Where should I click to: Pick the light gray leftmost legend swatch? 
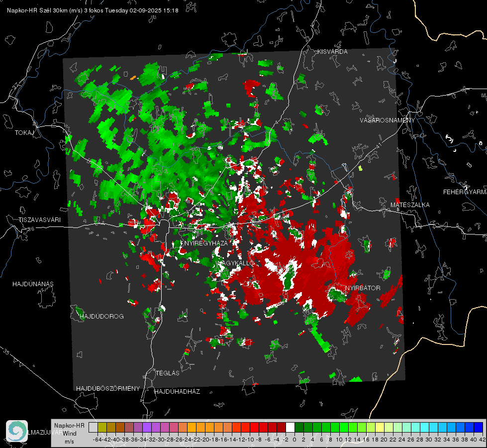click(93, 427)
